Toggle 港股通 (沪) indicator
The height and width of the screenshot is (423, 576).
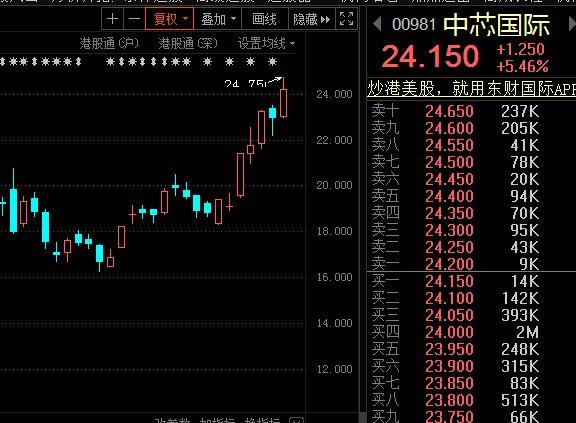pos(109,43)
